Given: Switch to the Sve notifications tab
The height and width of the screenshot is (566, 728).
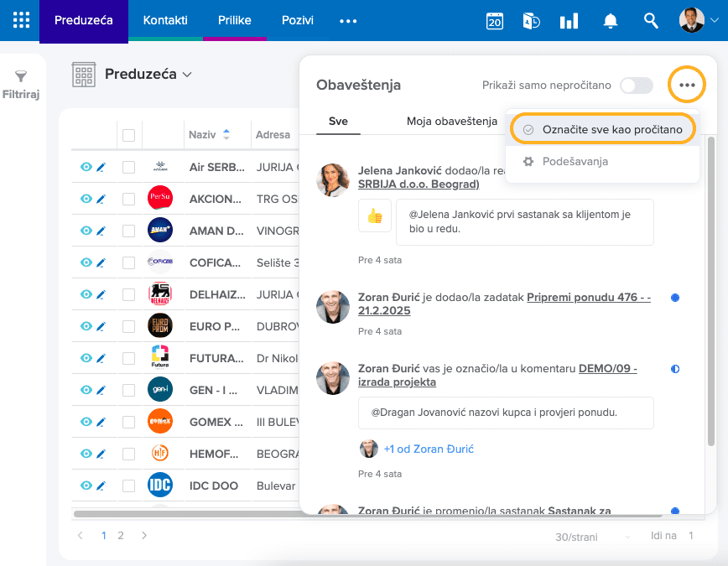Looking at the screenshot, I should click(338, 122).
